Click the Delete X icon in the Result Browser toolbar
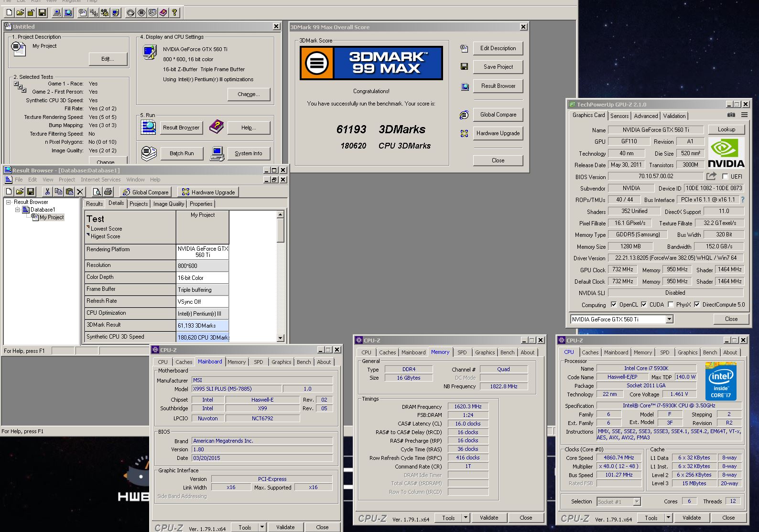Screen dimensions: 759x532 click(80, 192)
